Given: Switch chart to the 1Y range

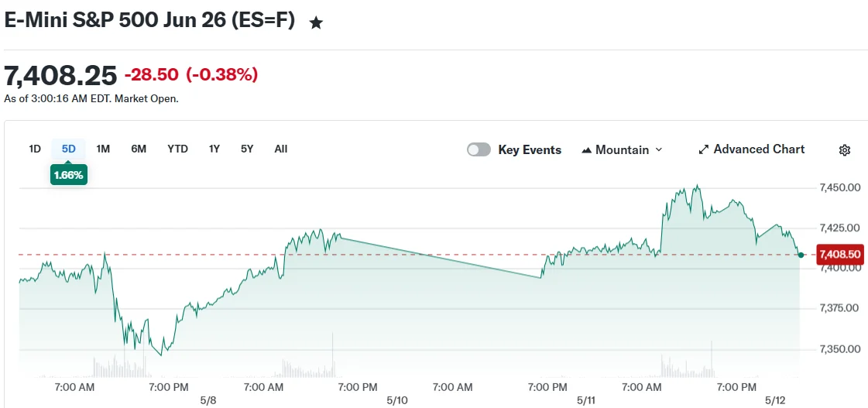Looking at the screenshot, I should click(x=214, y=149).
